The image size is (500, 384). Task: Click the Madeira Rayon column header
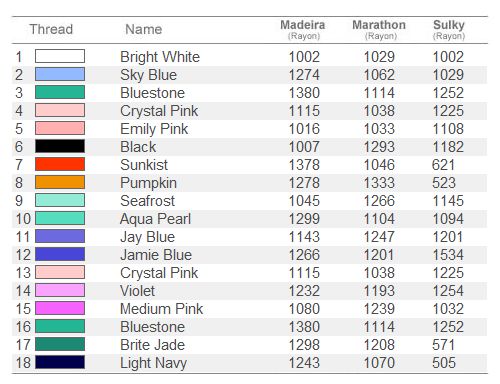(303, 30)
